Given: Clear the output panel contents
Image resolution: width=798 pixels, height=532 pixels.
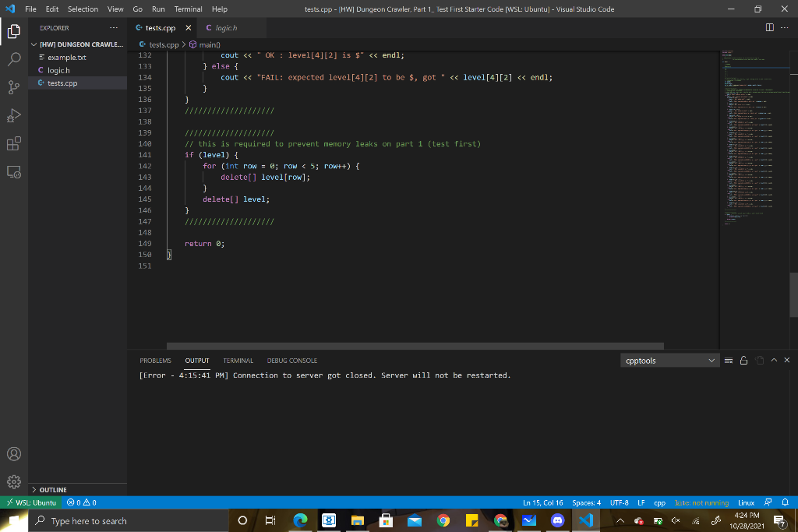Looking at the screenshot, I should click(x=729, y=361).
